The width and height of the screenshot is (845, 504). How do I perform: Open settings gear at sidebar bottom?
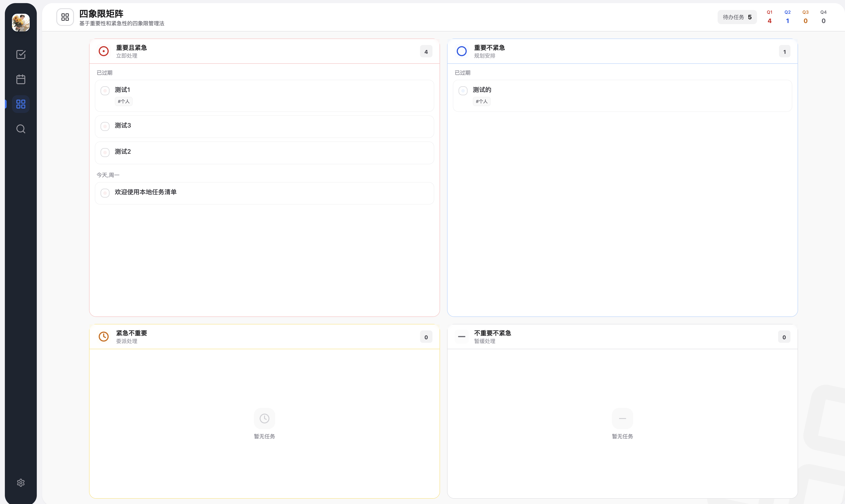click(21, 483)
